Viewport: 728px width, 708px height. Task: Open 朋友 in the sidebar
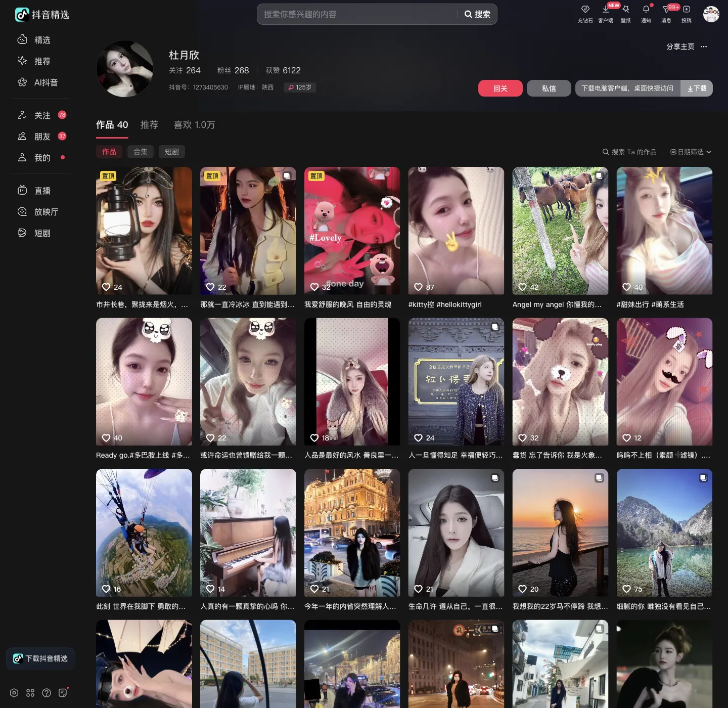pos(41,137)
